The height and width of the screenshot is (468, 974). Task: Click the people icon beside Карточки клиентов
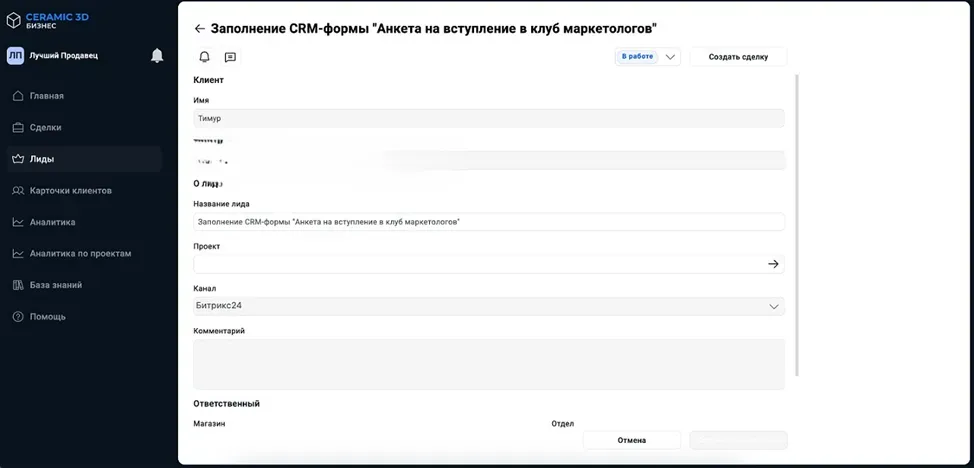coord(18,191)
